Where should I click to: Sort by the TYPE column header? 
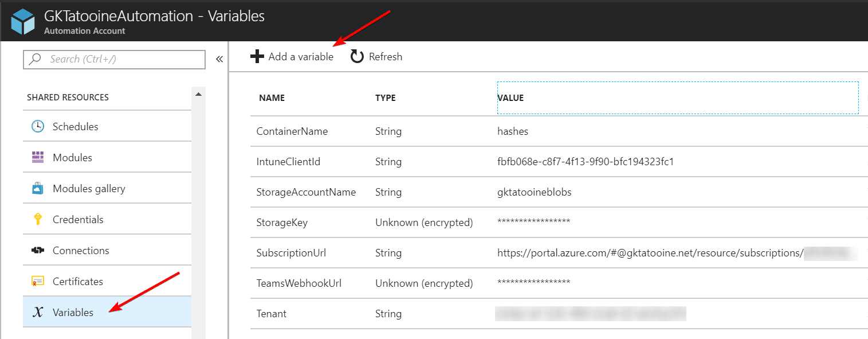(385, 98)
